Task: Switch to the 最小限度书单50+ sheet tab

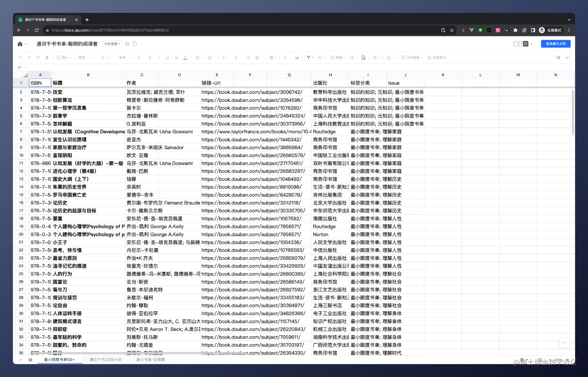Action: click(59, 360)
